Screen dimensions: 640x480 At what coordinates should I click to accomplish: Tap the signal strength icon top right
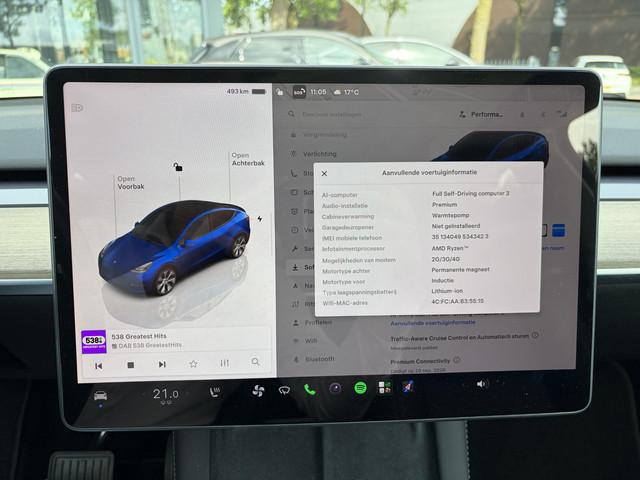[x=562, y=114]
